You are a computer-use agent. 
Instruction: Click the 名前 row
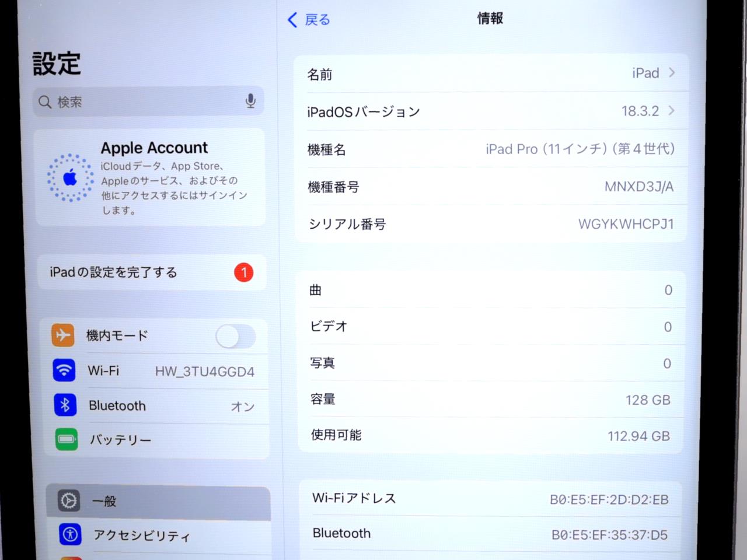tap(491, 73)
